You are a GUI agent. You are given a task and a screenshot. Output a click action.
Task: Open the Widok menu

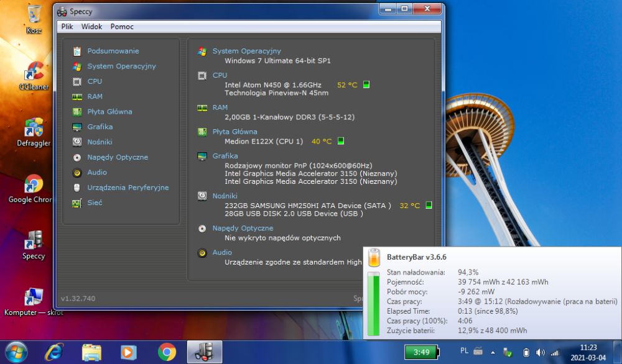point(91,27)
